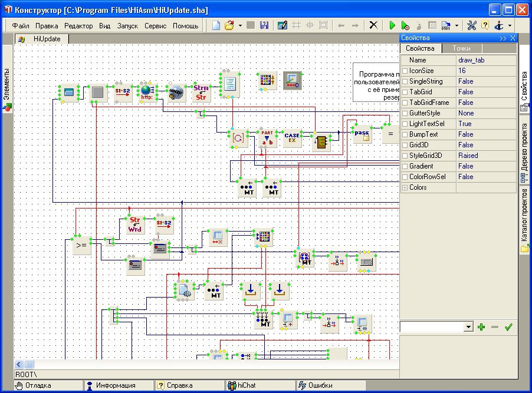Save project with the floppy disk icon
The image size is (532, 393).
tap(264, 25)
